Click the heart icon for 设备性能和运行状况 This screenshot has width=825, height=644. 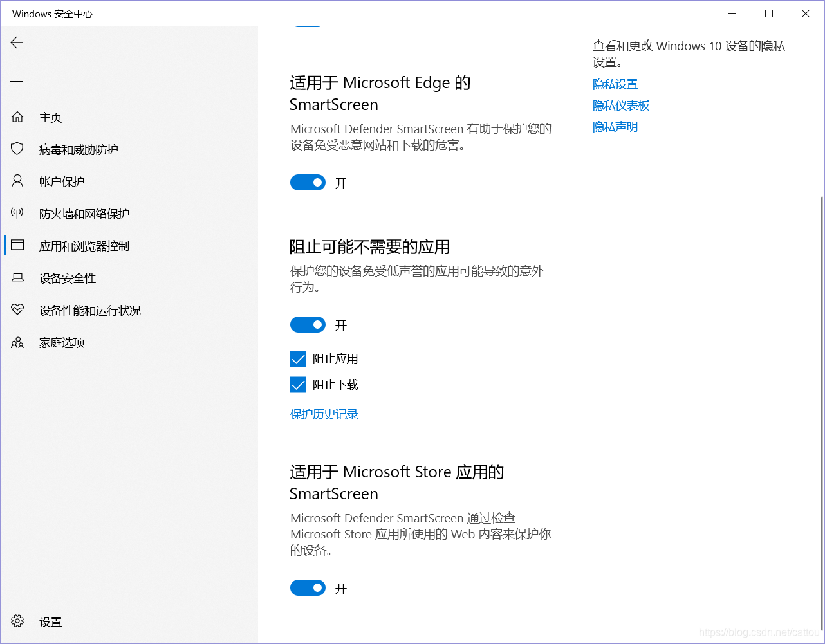coord(17,310)
